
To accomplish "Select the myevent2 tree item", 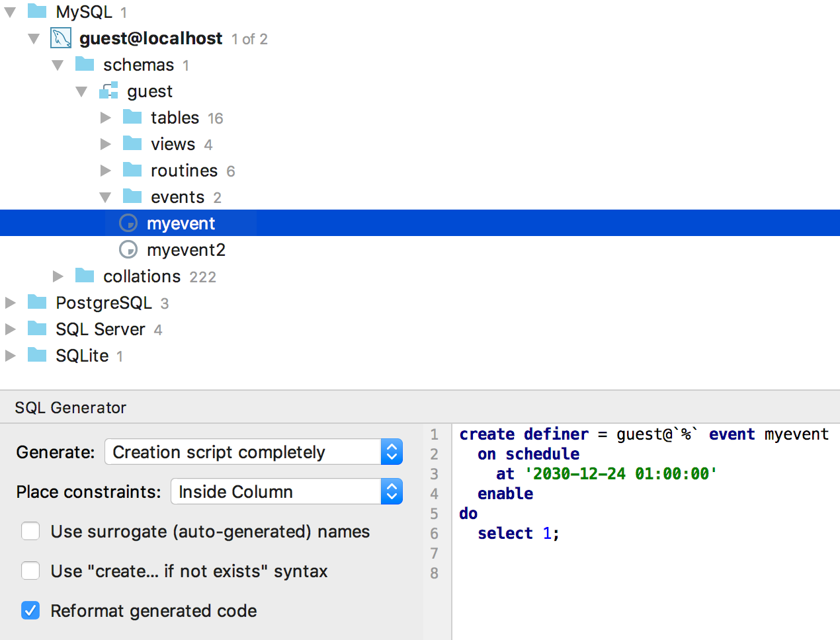I will (x=186, y=250).
